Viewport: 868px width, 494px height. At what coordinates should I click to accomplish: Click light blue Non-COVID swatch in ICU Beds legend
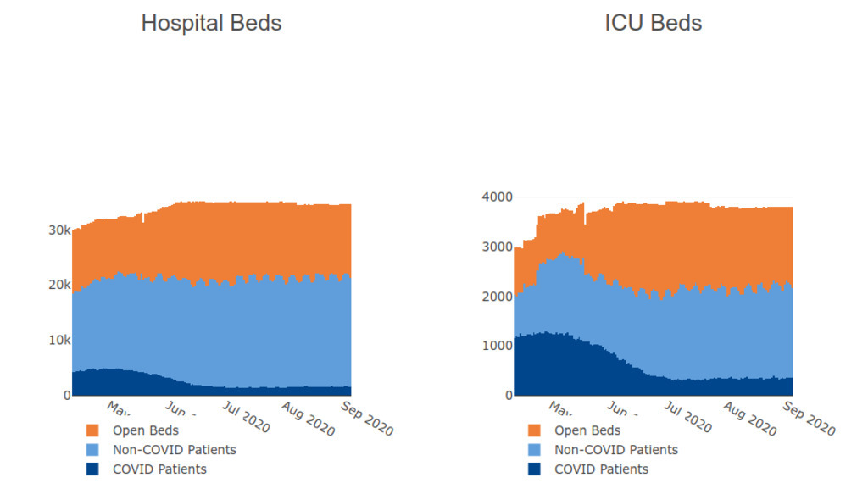pos(534,450)
